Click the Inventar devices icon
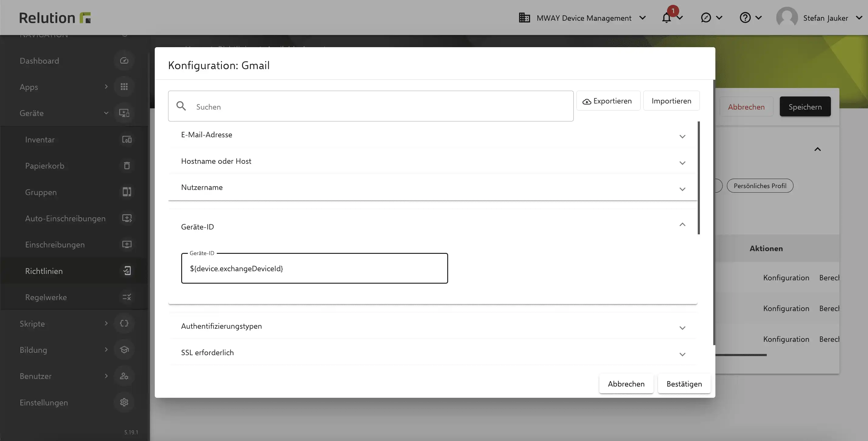 click(x=127, y=139)
